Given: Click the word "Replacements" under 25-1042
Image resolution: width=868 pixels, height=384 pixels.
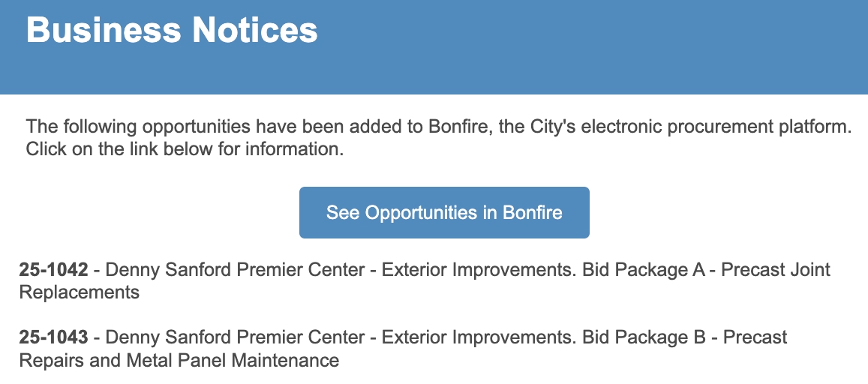Looking at the screenshot, I should coord(80,292).
